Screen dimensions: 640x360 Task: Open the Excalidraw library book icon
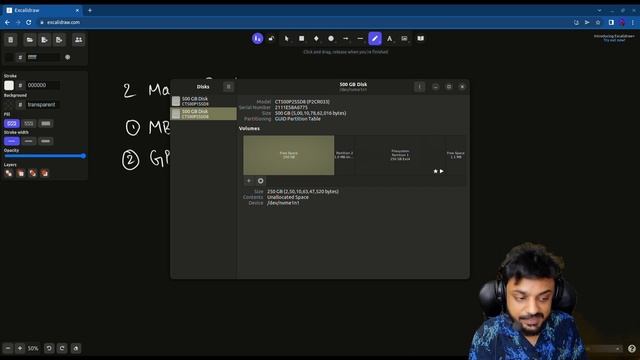point(420,38)
